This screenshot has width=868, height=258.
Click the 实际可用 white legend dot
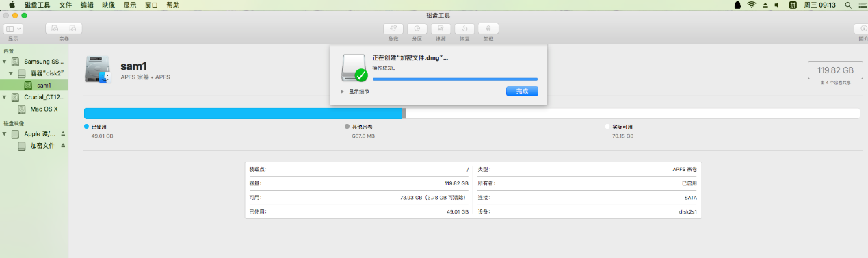(607, 127)
